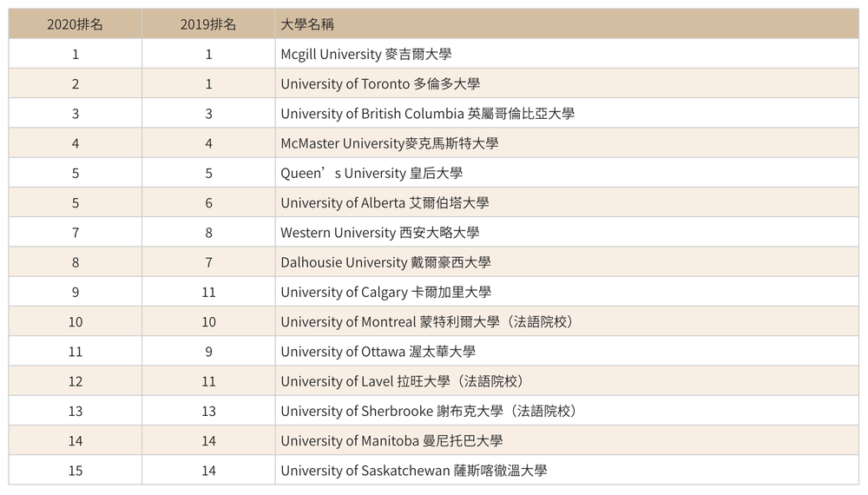Click the '大學名稱' column header
The image size is (868, 495).
pos(567,23)
